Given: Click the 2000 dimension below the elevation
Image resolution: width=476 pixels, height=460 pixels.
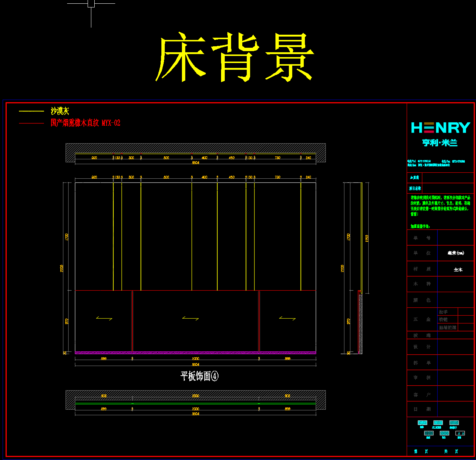Looking at the screenshot, I should coord(195,359).
